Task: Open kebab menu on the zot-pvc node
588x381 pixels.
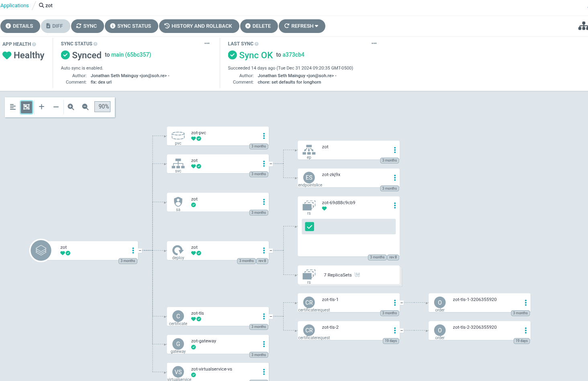Action: pos(264,136)
